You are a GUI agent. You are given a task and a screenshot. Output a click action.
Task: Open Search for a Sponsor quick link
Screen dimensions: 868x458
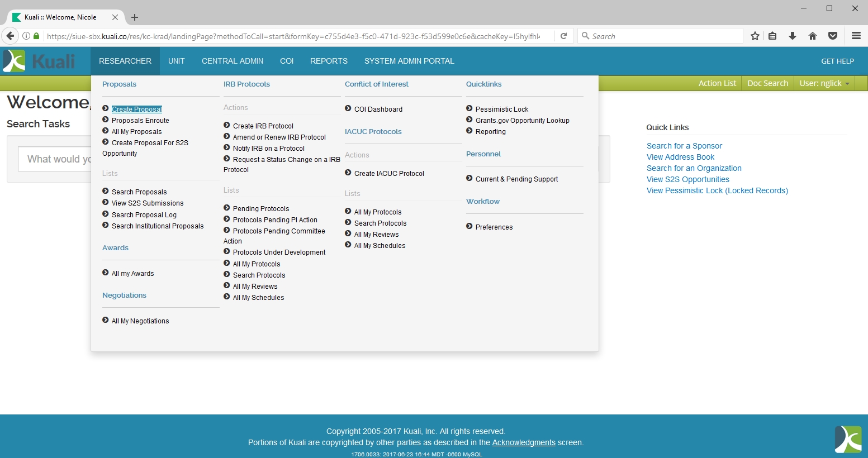pos(684,146)
